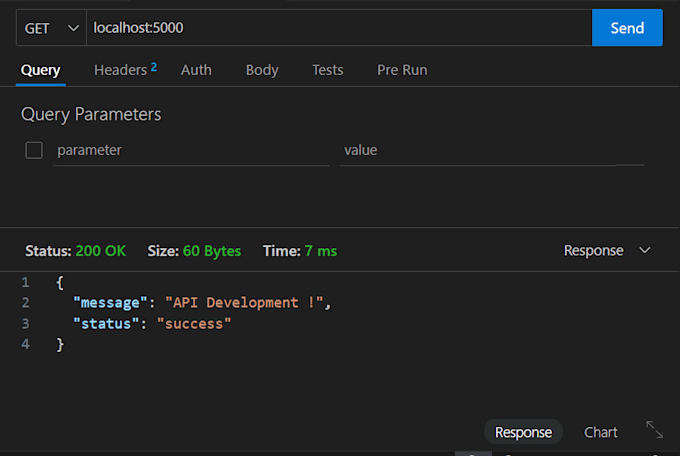Click the "status" key in response JSON

(106, 324)
